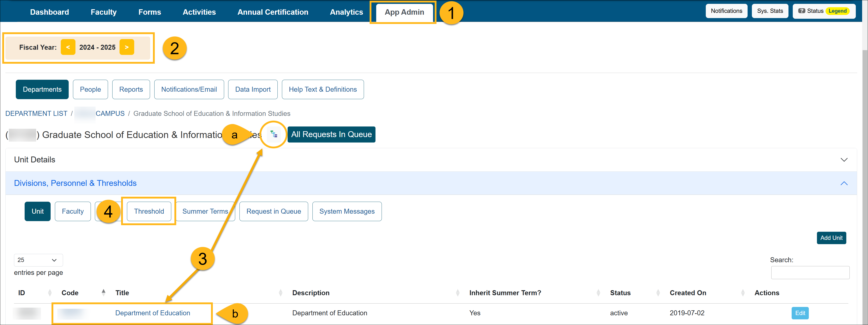Advance to the next fiscal year arrow
The image size is (868, 325).
click(x=127, y=47)
